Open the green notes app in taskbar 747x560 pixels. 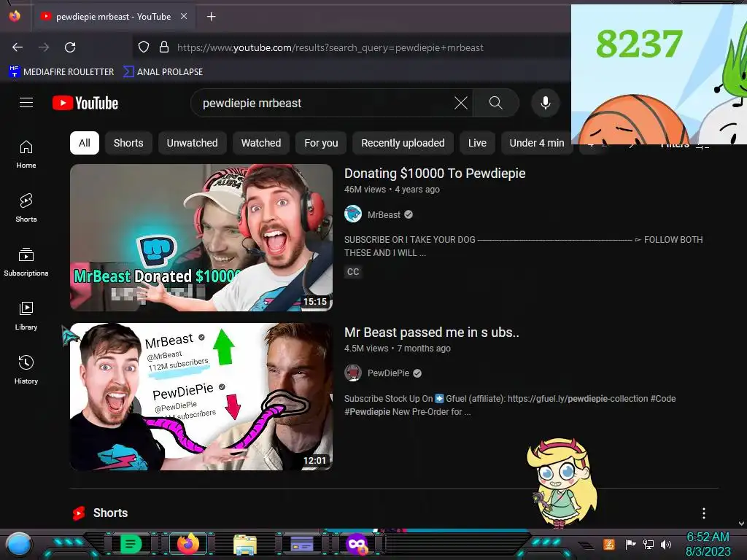tap(131, 544)
